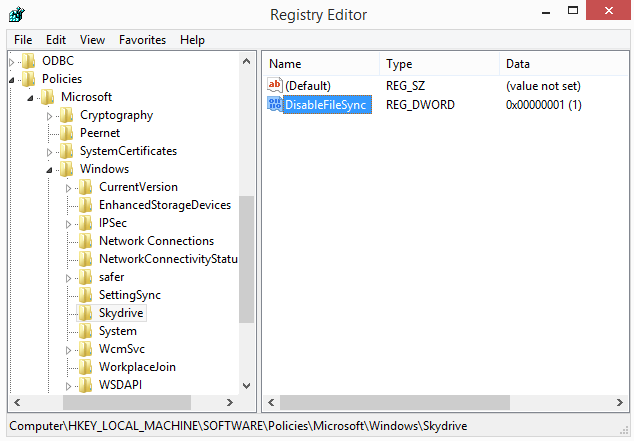Click the SettingSync folder icon
Screen dimensions: 634x441
pos(85,295)
